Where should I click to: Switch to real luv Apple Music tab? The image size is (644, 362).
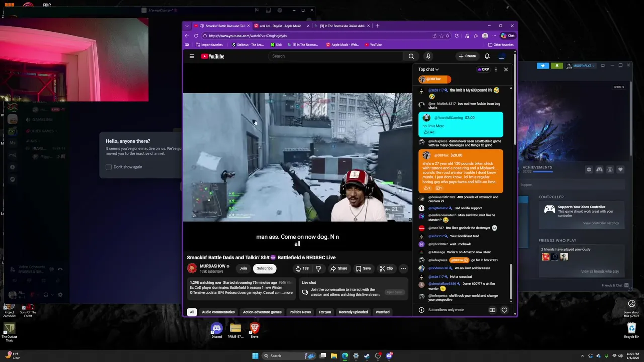tap(281, 26)
